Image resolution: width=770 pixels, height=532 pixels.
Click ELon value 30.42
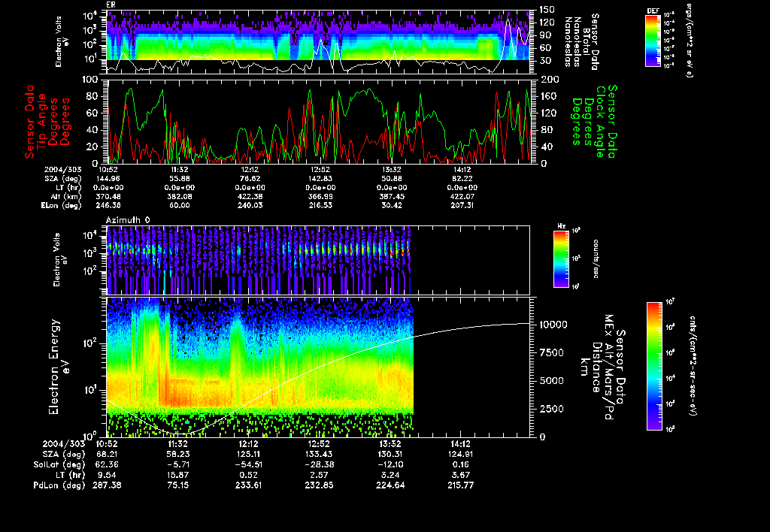coord(391,206)
